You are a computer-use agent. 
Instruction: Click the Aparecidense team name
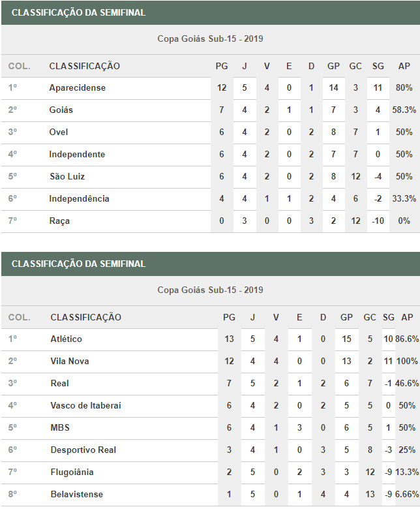(x=77, y=88)
